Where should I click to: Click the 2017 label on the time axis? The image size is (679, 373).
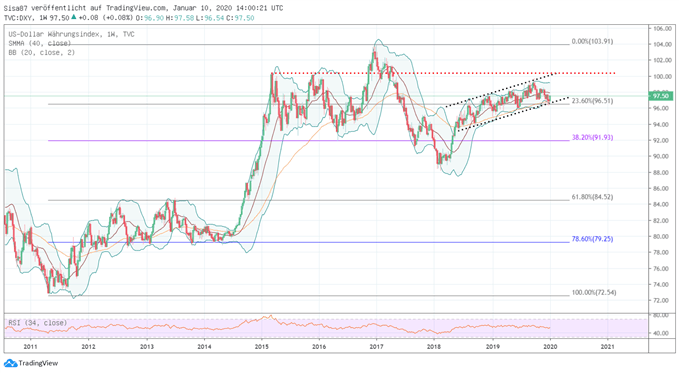pyautogui.click(x=376, y=347)
